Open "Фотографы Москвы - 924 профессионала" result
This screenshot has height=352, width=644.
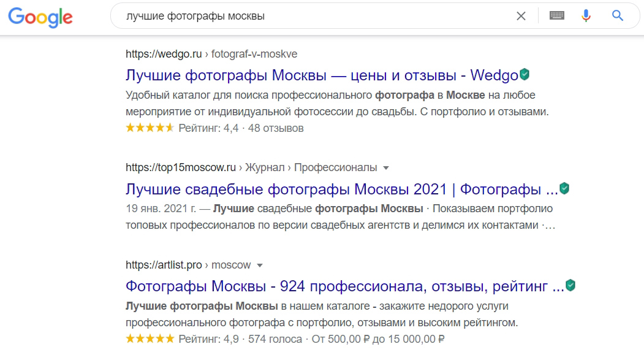(x=344, y=286)
